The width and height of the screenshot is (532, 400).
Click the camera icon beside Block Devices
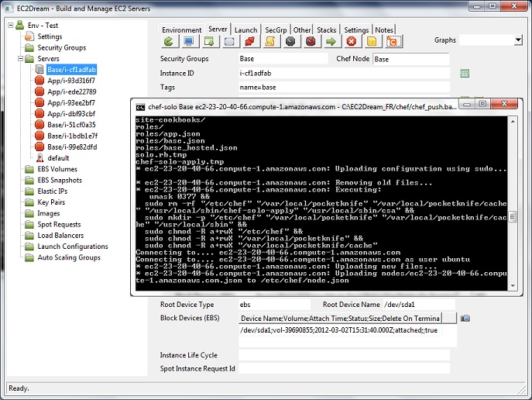pos(465,318)
